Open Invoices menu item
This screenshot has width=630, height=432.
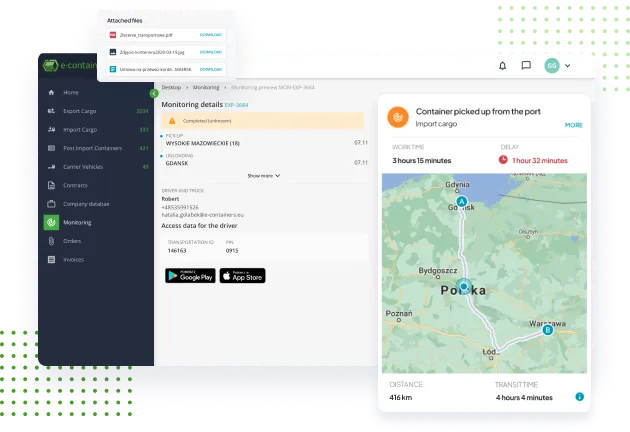pos(74,260)
